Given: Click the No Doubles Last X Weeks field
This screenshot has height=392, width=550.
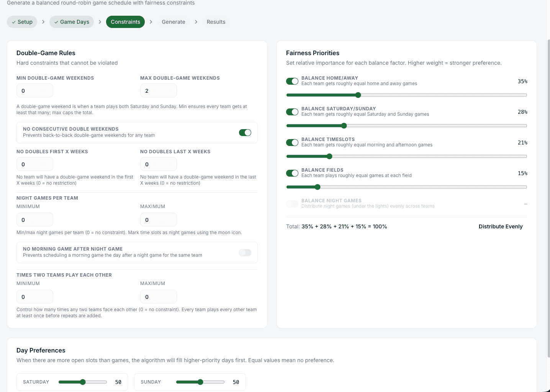Looking at the screenshot, I should 159,164.
